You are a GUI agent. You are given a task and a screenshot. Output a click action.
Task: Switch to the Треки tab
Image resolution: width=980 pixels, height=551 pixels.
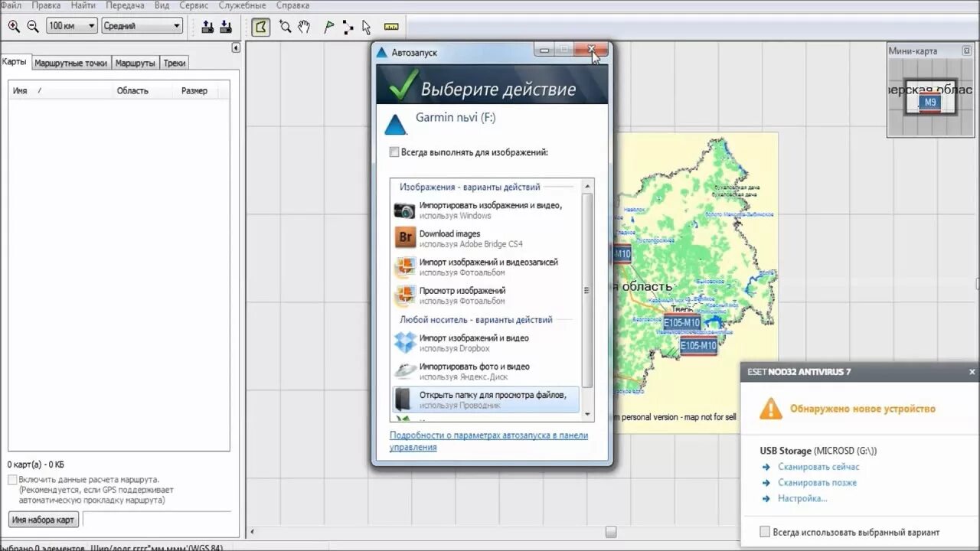(x=174, y=63)
